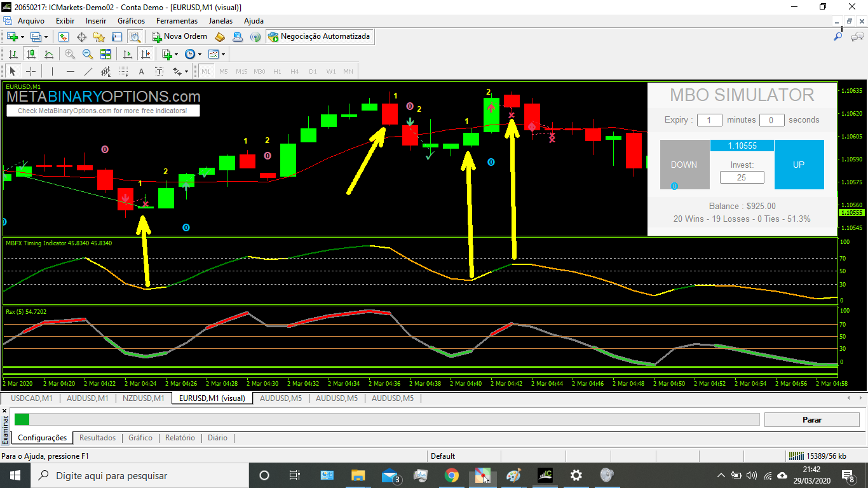Click the tester progress bar

tap(386, 419)
